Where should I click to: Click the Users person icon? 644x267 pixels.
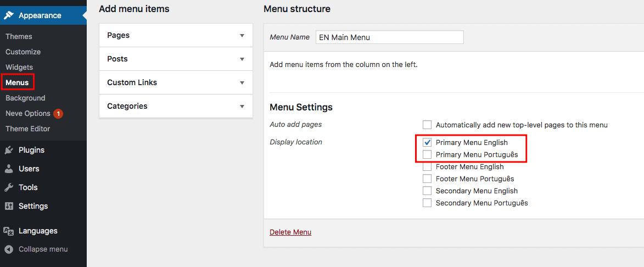tap(9, 169)
